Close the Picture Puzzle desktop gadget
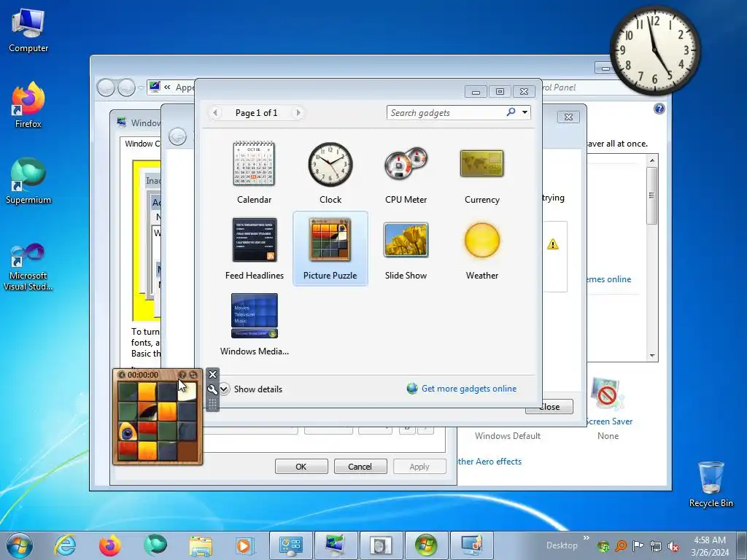The height and width of the screenshot is (560, 747). [x=212, y=374]
